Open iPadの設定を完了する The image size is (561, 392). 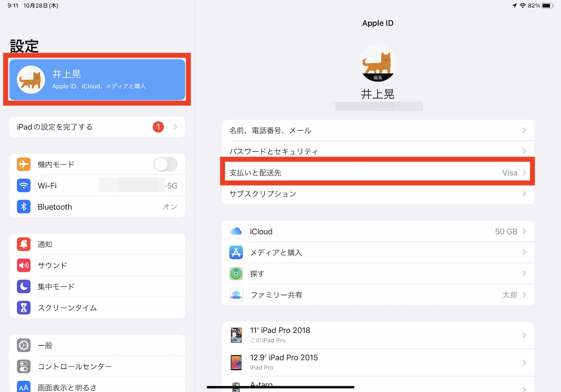point(97,127)
